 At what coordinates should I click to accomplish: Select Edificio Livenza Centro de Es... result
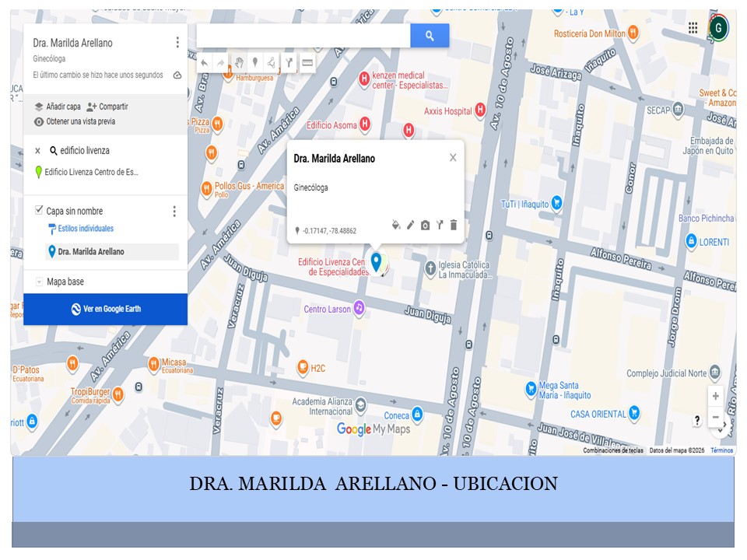86,172
